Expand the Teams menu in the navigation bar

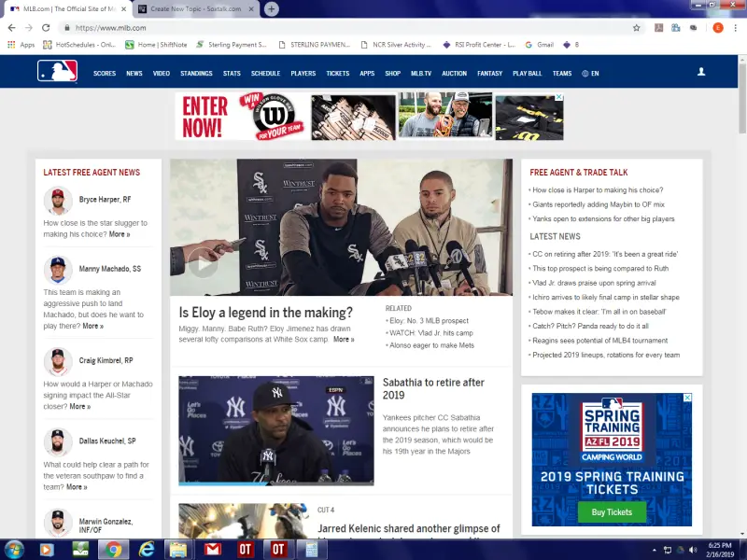point(562,73)
